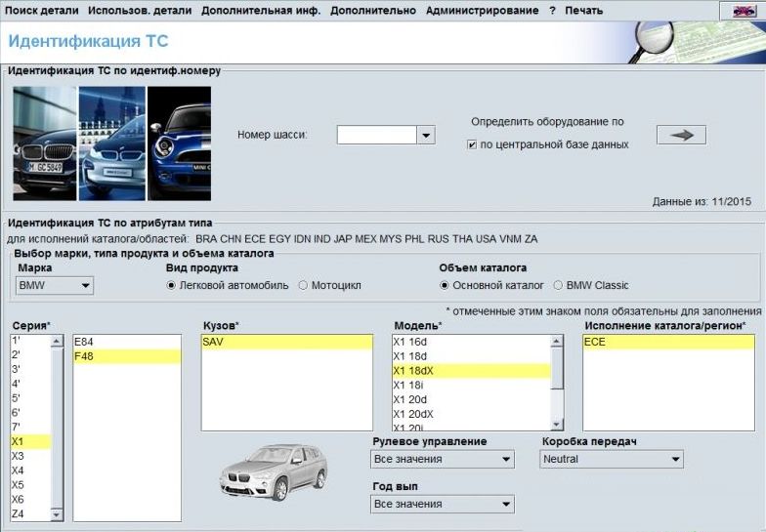766x532 pixels.
Task: Open the Коробка передач Neutral dropdown
Action: [x=612, y=459]
